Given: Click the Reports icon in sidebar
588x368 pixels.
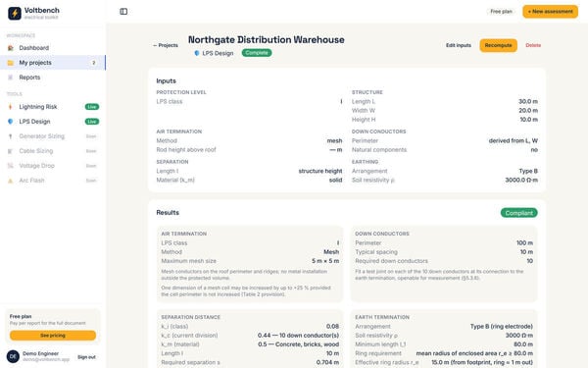Looking at the screenshot, I should tap(11, 78).
